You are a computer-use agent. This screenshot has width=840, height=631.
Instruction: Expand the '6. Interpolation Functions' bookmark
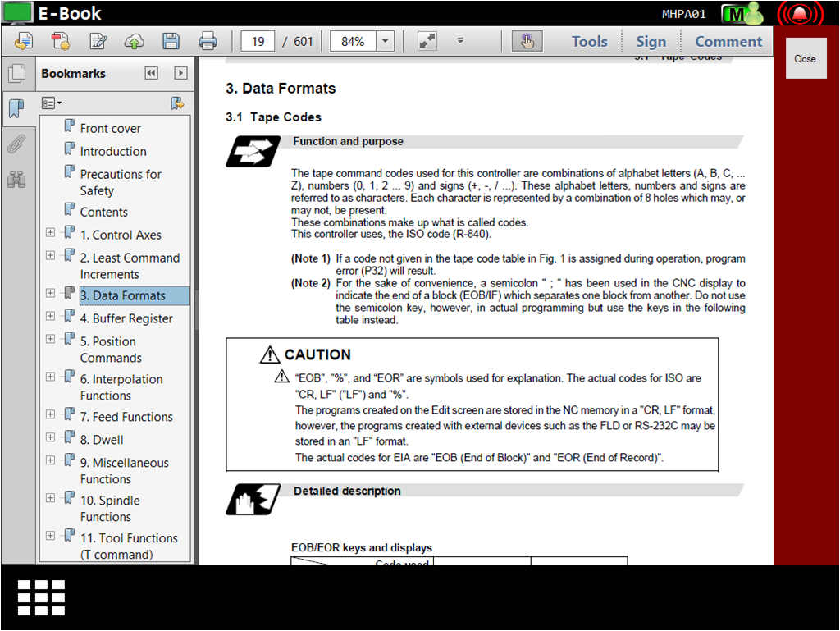point(50,377)
